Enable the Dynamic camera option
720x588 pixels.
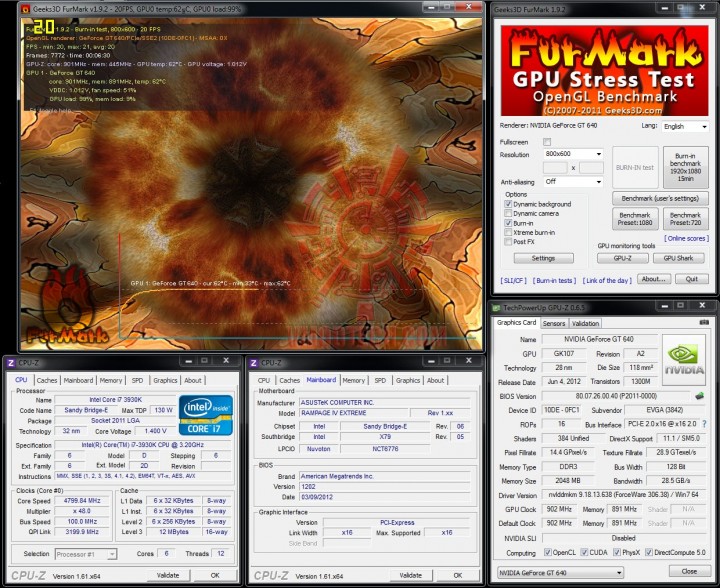(508, 213)
